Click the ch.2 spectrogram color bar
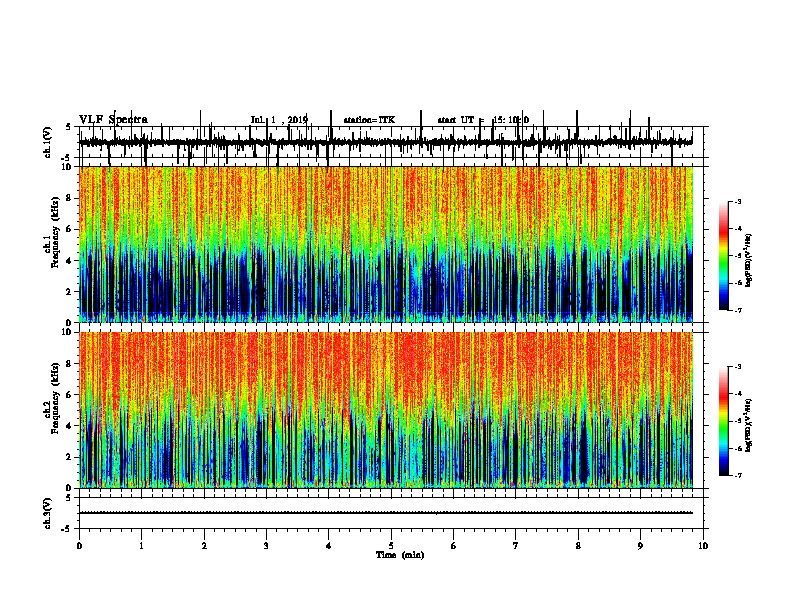792x612 pixels. coord(724,421)
